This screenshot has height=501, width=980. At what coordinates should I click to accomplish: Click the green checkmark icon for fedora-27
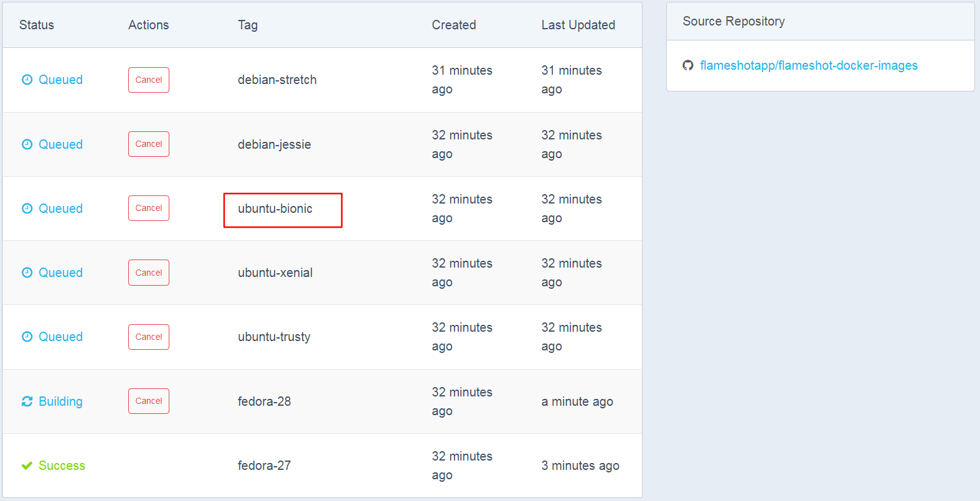click(27, 466)
